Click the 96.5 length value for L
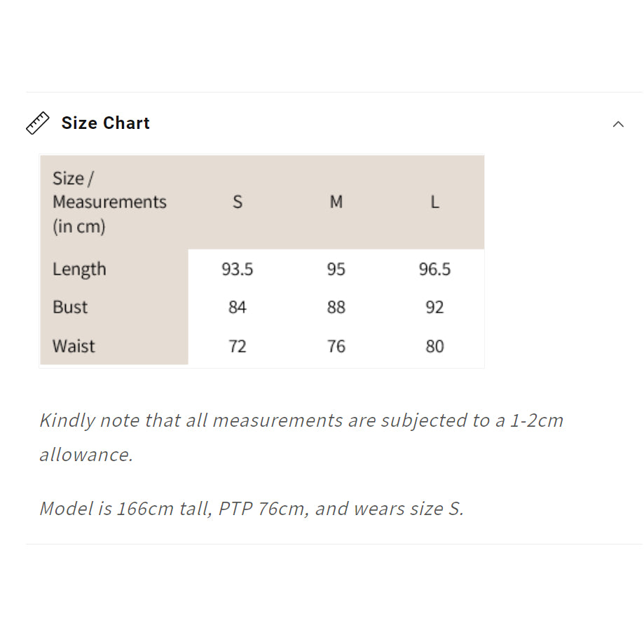The width and height of the screenshot is (644, 644). coord(434,269)
